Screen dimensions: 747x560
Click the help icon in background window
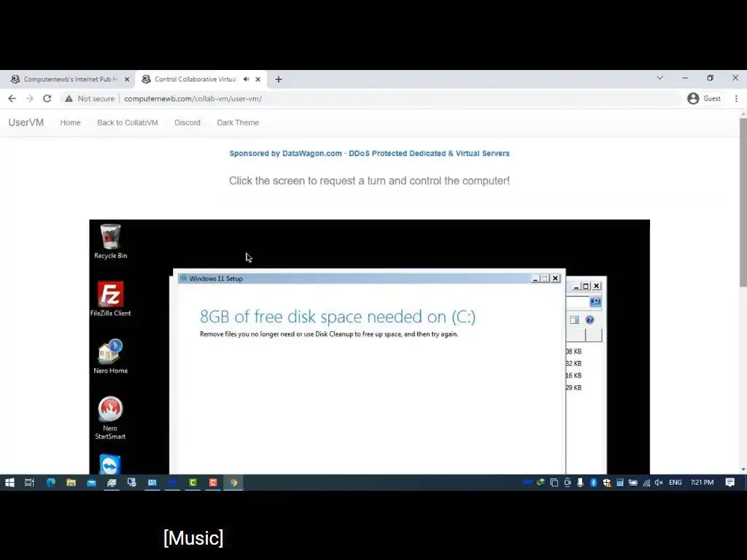click(x=589, y=320)
